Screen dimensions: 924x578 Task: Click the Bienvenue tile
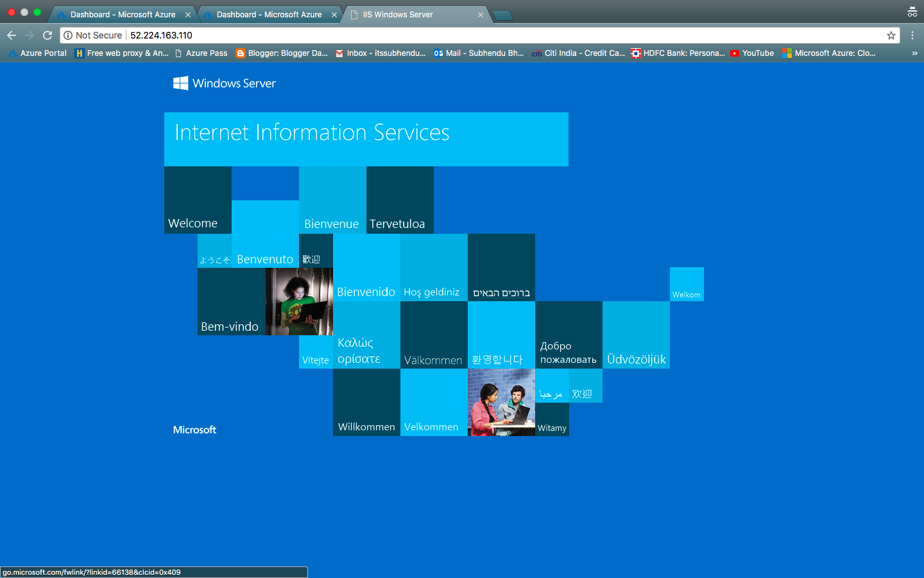tap(332, 200)
